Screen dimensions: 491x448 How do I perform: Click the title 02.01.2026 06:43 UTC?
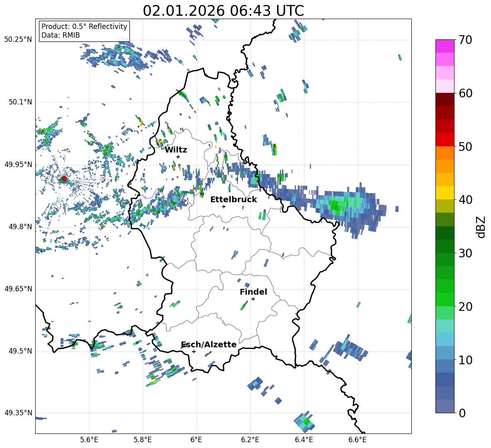pos(223,11)
